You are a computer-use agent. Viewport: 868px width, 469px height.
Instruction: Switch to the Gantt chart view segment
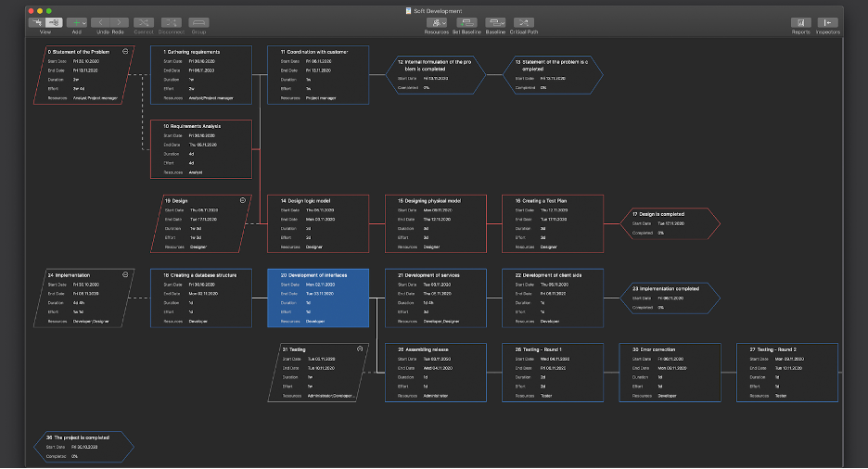pos(36,22)
